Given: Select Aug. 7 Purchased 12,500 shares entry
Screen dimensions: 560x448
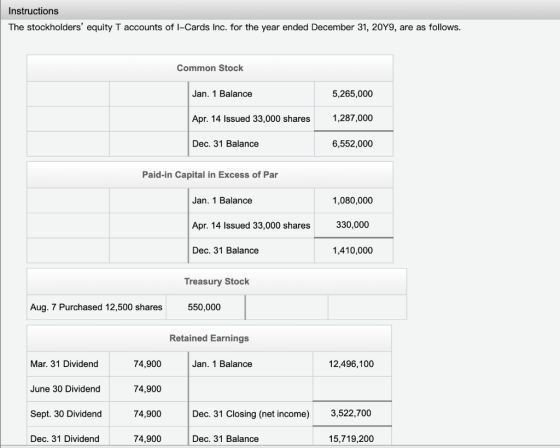Looking at the screenshot, I should coord(96,307).
